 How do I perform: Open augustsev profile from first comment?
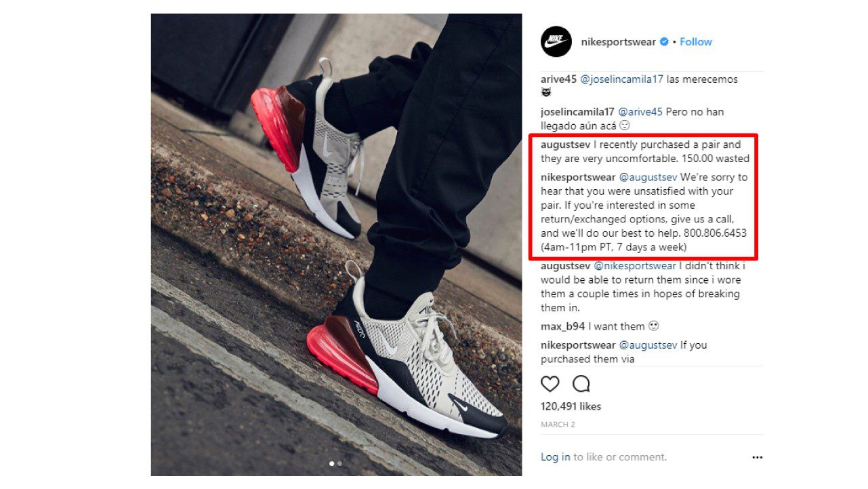point(566,144)
